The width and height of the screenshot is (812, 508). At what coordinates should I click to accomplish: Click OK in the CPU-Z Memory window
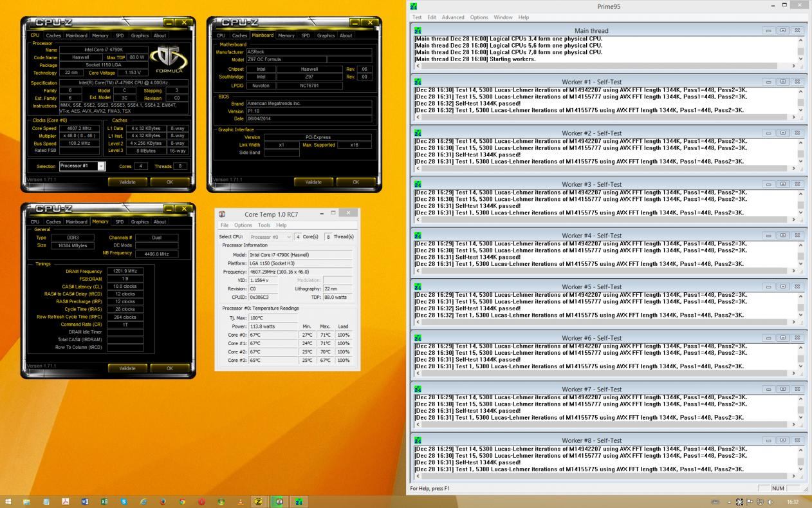(170, 368)
